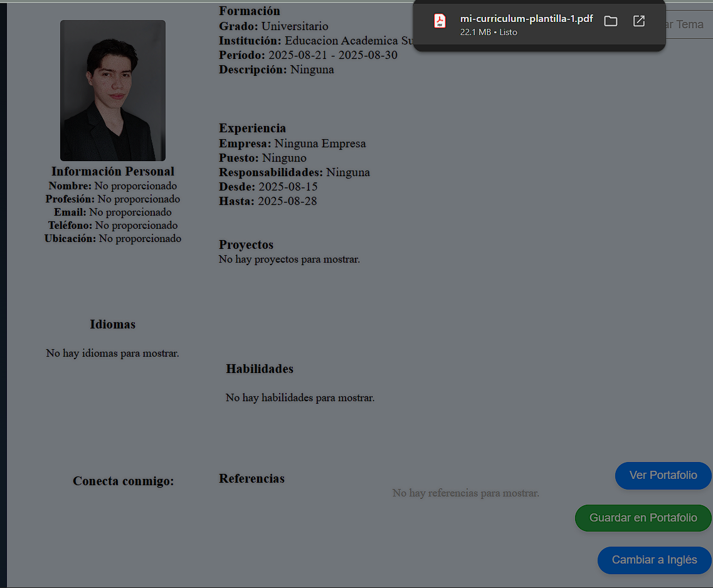Image resolution: width=713 pixels, height=588 pixels.
Task: Click the Referencias section heading
Action: pos(251,479)
